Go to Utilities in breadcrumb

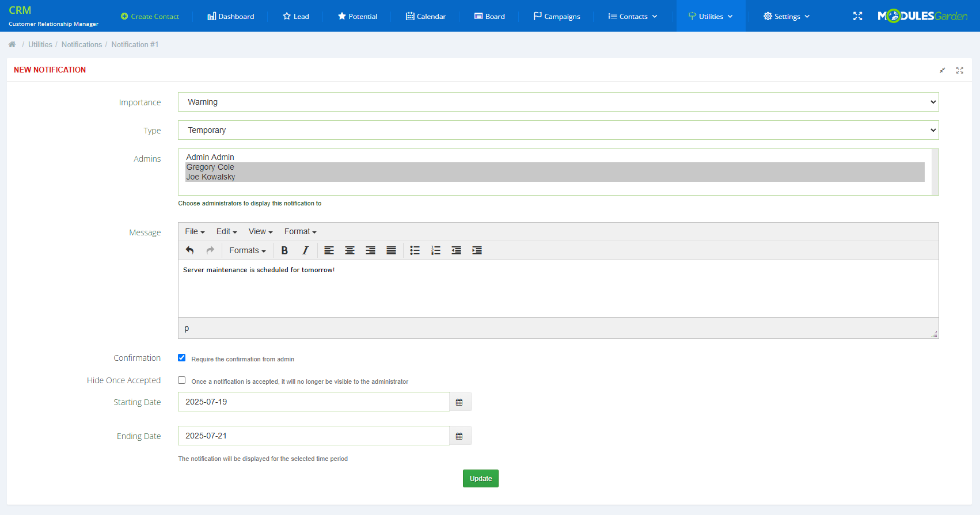pos(40,44)
